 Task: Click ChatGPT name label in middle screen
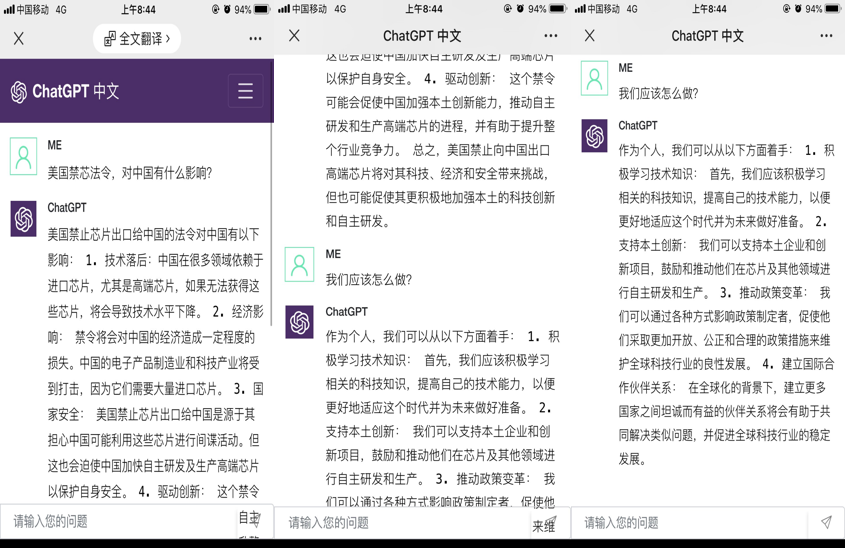[x=346, y=312]
